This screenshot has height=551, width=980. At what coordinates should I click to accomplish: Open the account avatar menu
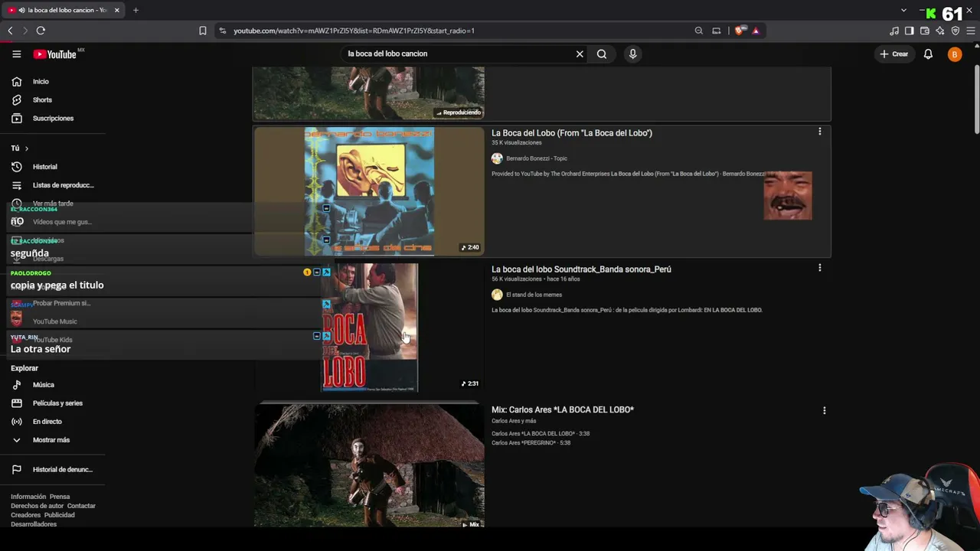955,54
